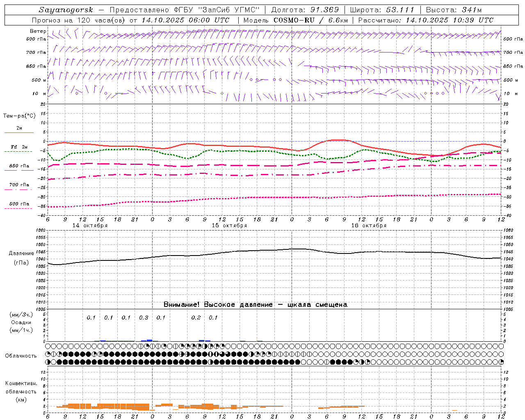Click the '16 октября' date label
Viewport: 525px width, 420px height.
(369, 226)
